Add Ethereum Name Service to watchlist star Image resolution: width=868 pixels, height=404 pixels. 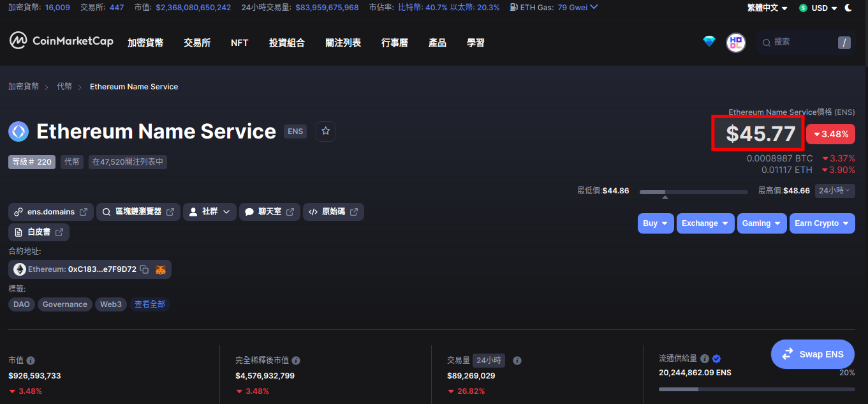(x=325, y=131)
